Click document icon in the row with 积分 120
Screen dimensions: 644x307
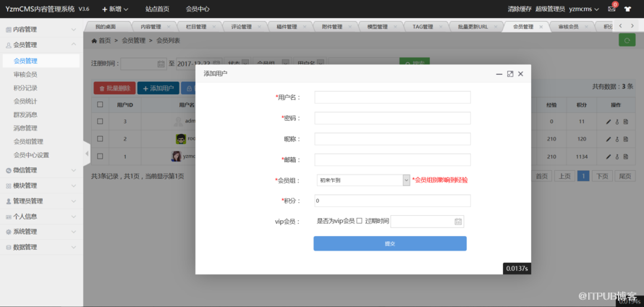pos(625,139)
